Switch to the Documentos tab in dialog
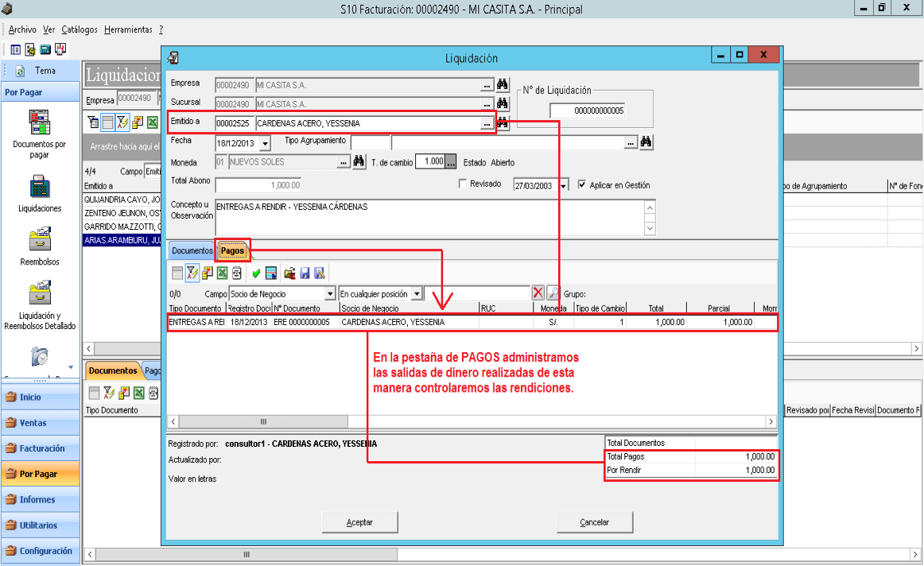 click(x=192, y=251)
